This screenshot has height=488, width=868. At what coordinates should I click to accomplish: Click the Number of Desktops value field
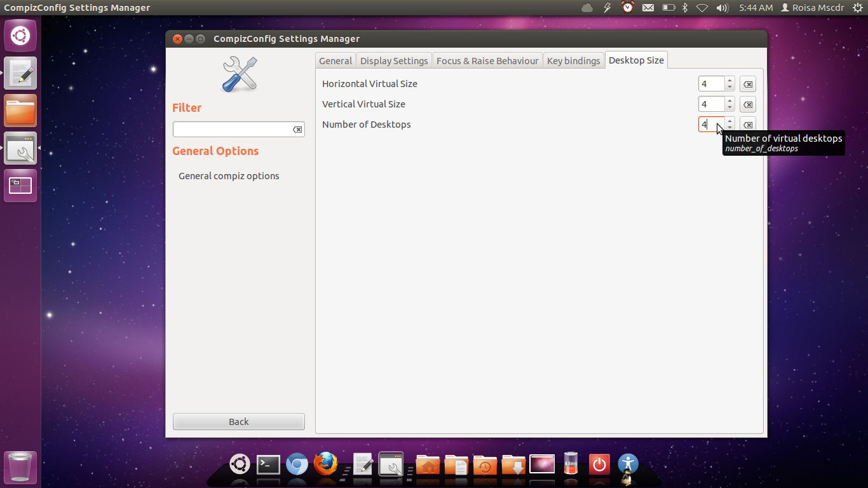[712, 125]
